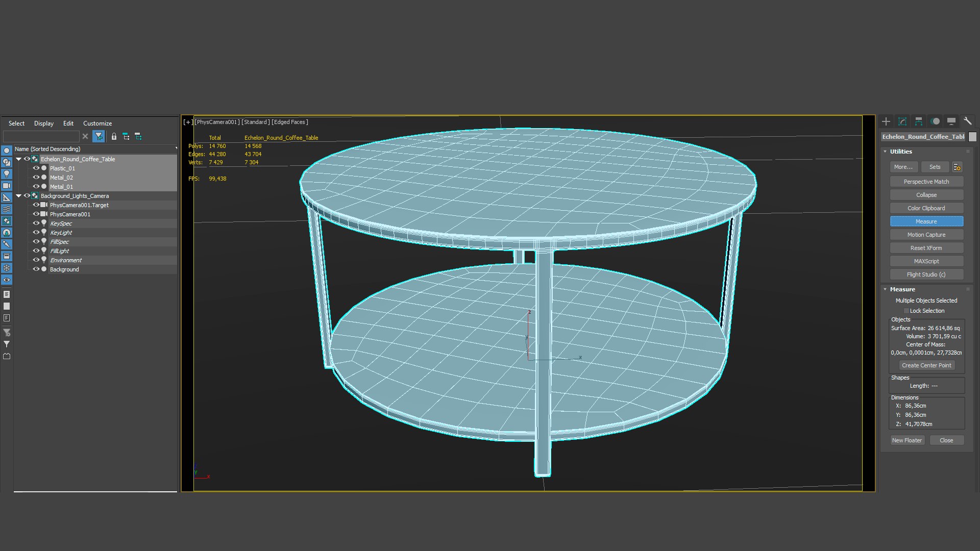Image resolution: width=980 pixels, height=551 pixels.
Task: Toggle Display Bones filter icon
Action: pos(7,244)
